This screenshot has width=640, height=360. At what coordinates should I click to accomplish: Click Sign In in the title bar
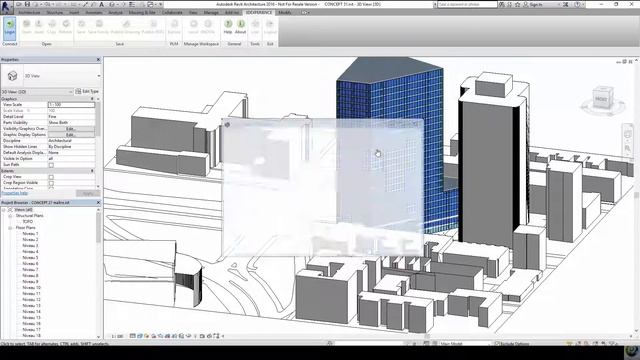(x=536, y=4)
